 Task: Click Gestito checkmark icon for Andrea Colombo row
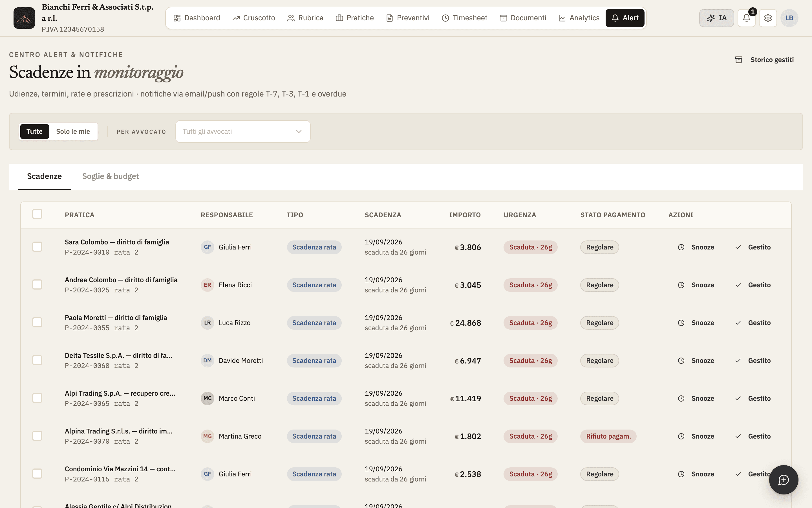point(738,285)
